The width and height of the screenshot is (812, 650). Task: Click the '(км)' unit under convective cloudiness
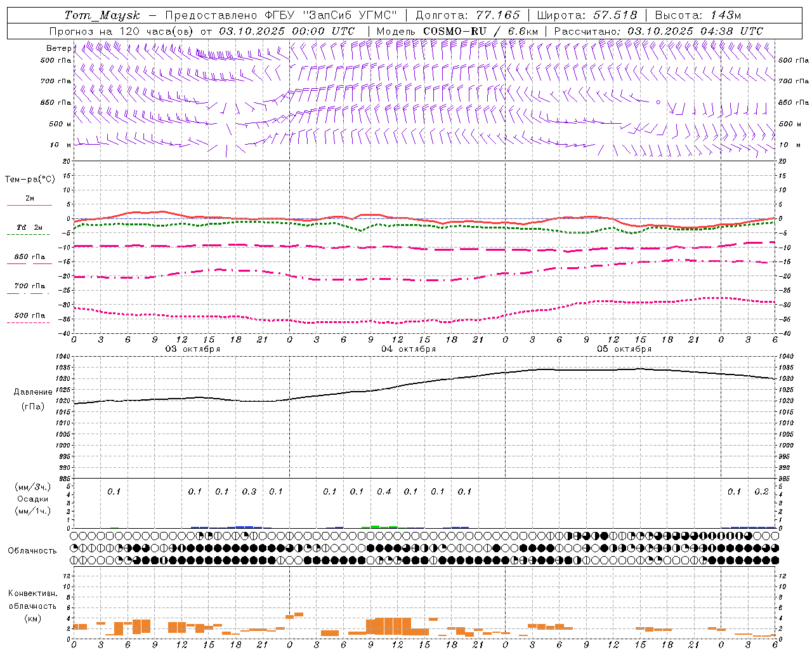[x=33, y=618]
